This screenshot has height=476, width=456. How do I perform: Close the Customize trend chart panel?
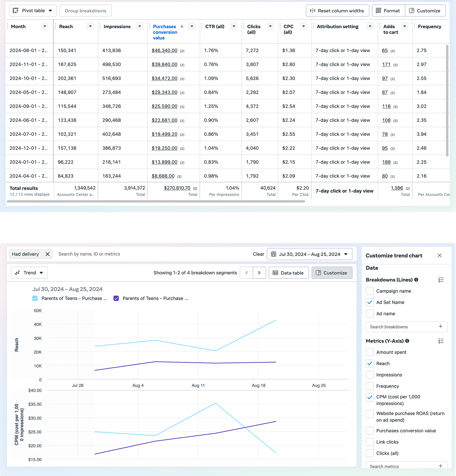coord(439,256)
